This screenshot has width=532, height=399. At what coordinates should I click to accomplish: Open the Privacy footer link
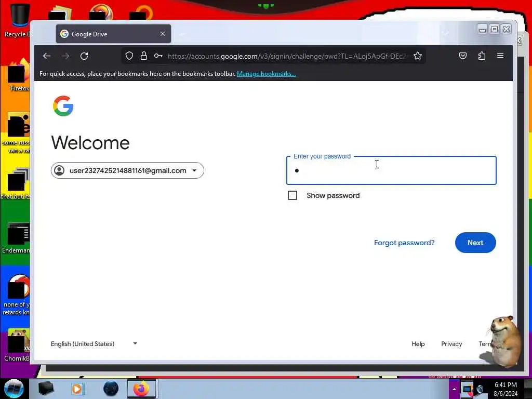point(451,344)
